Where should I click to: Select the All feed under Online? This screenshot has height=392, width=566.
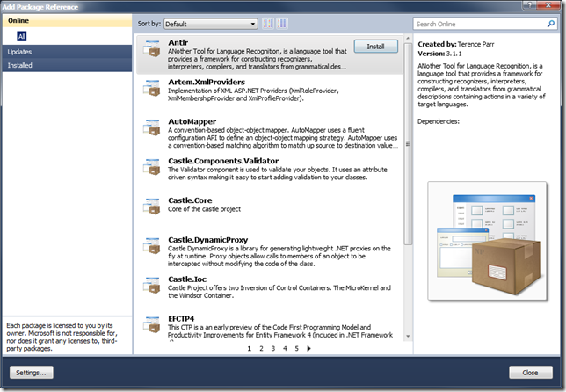[x=22, y=36]
